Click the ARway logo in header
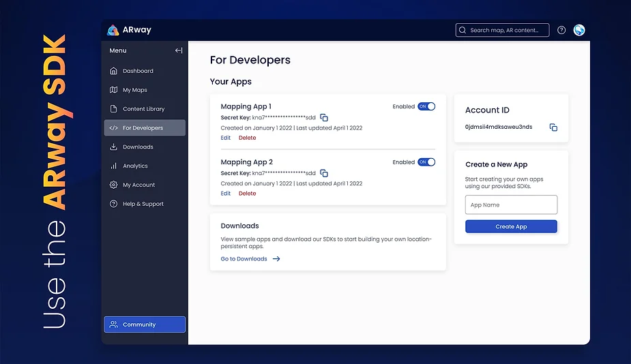This screenshot has height=364, width=631. tap(129, 30)
